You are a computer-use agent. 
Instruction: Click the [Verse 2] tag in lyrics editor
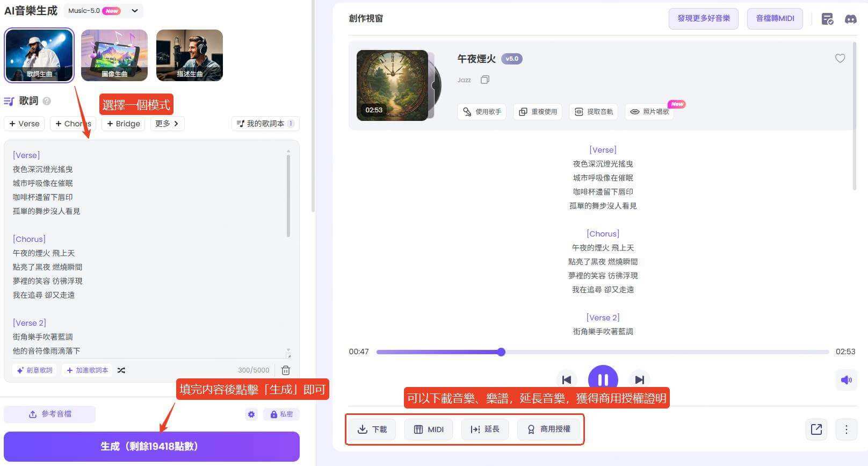coord(30,323)
